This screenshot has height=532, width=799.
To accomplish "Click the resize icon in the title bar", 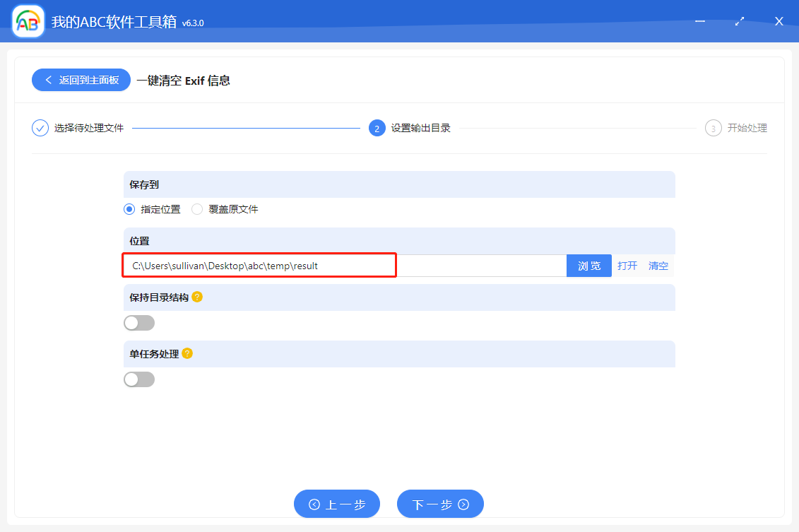I will (x=740, y=21).
